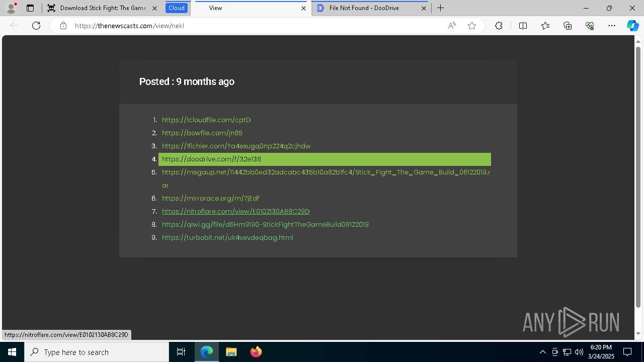Open the 1fichier.com mirror link

(x=236, y=146)
